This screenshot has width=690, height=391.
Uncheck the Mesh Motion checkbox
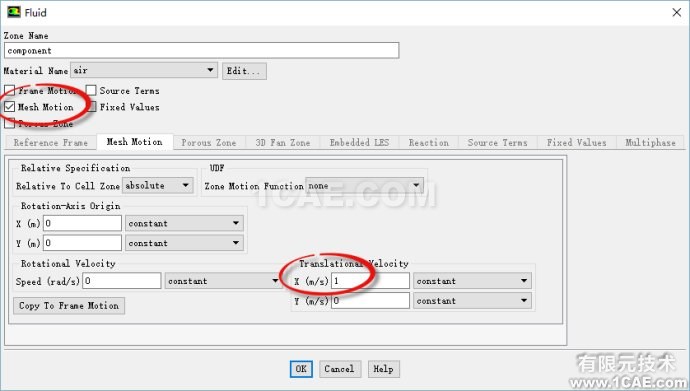click(x=10, y=107)
